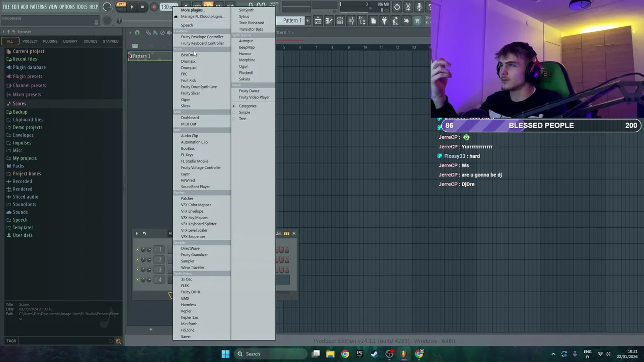Viewport: 644px width, 362px height.
Task: Expand the Plugin database folder
Action: 29,67
